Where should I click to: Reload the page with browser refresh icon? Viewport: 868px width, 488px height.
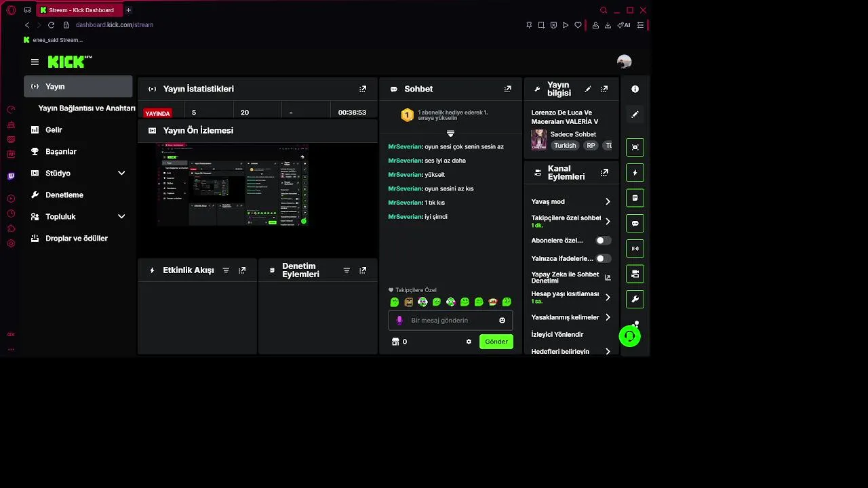[x=51, y=25]
